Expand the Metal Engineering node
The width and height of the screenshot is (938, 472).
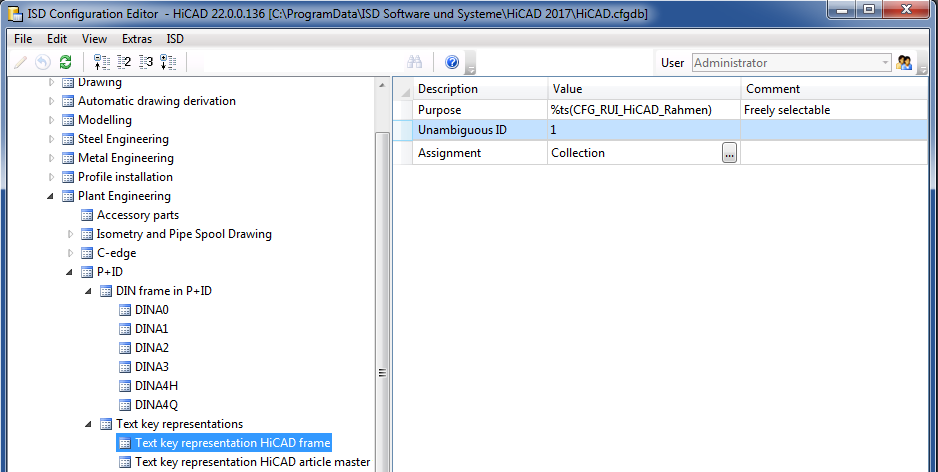(51, 159)
